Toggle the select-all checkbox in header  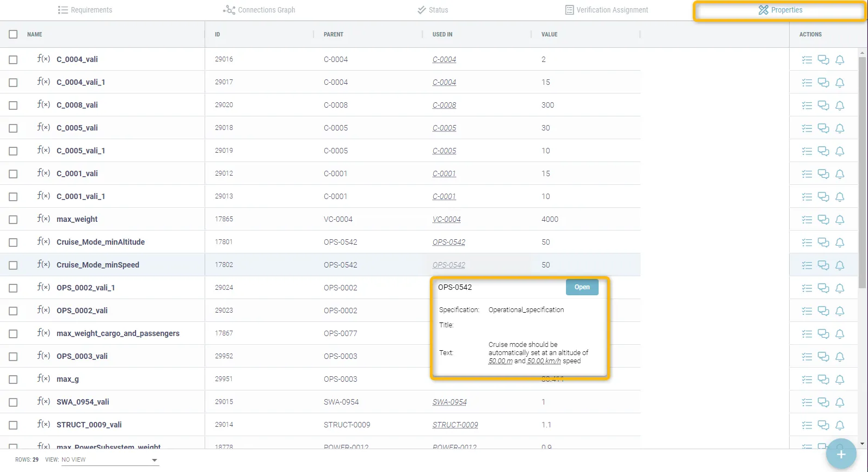[13, 34]
